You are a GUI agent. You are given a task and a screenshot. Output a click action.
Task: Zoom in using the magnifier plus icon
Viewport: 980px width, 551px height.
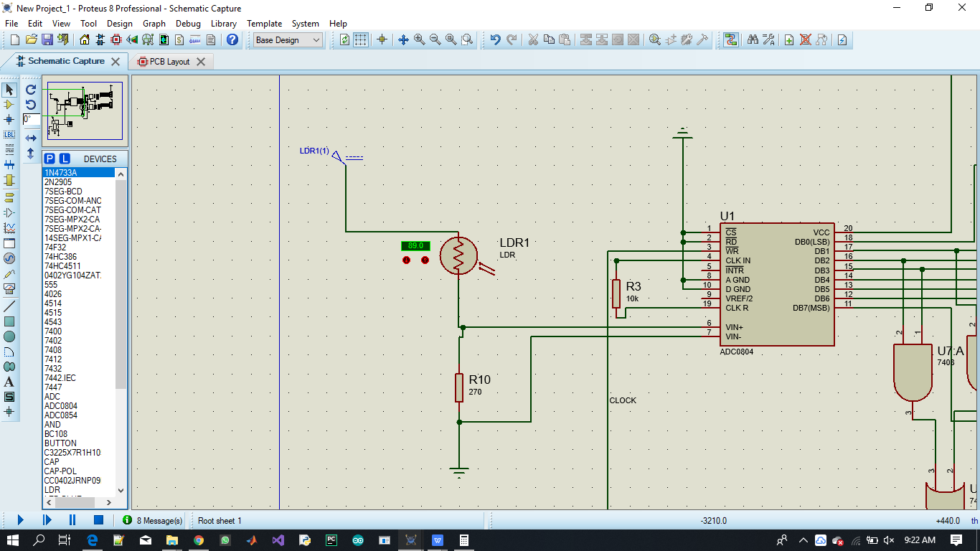pyautogui.click(x=419, y=39)
